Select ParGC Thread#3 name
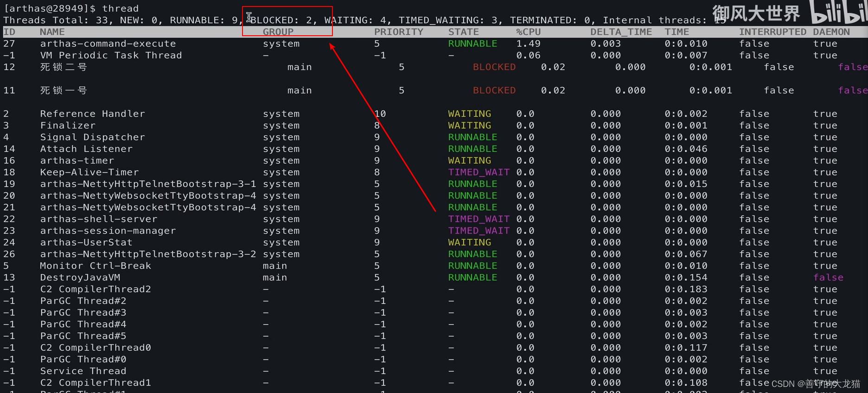The image size is (868, 393). click(x=83, y=312)
